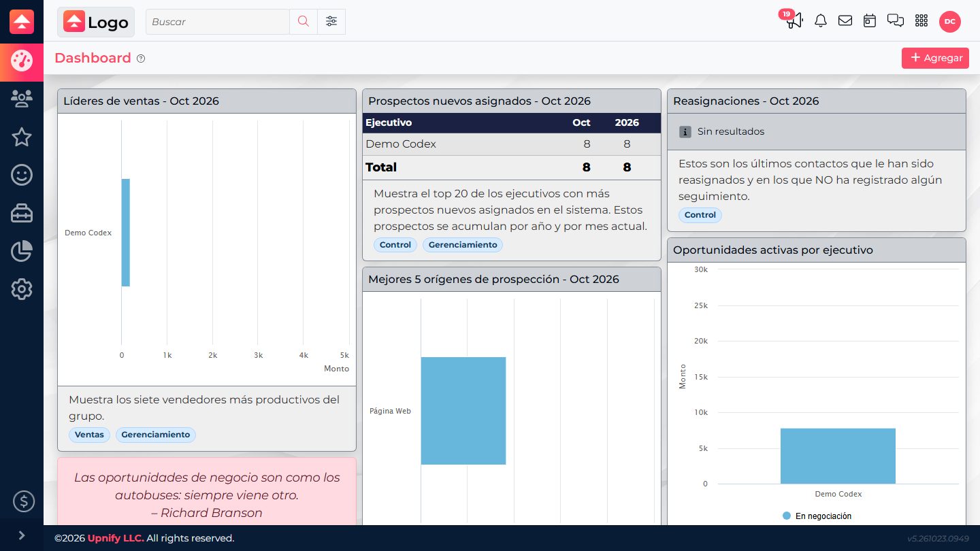Open the DC user avatar menu
Viewport: 980px width, 551px height.
click(x=950, y=22)
